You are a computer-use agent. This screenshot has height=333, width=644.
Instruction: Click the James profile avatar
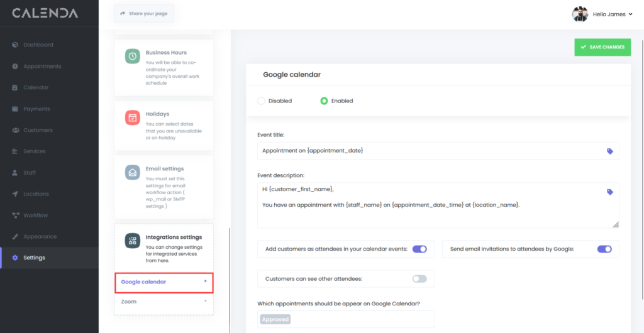point(580,14)
